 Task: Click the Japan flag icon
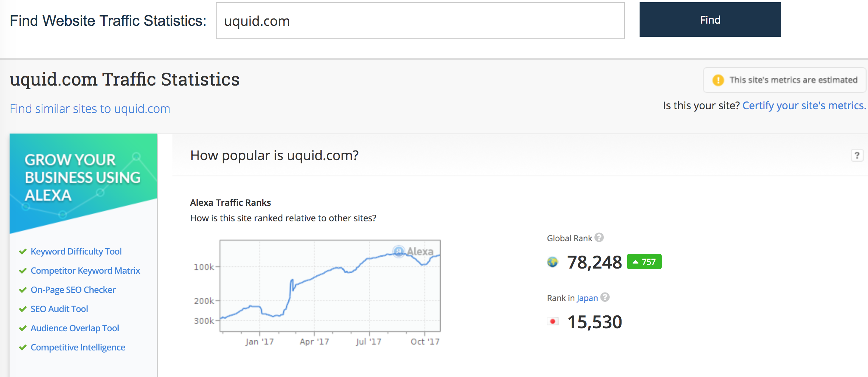click(553, 322)
